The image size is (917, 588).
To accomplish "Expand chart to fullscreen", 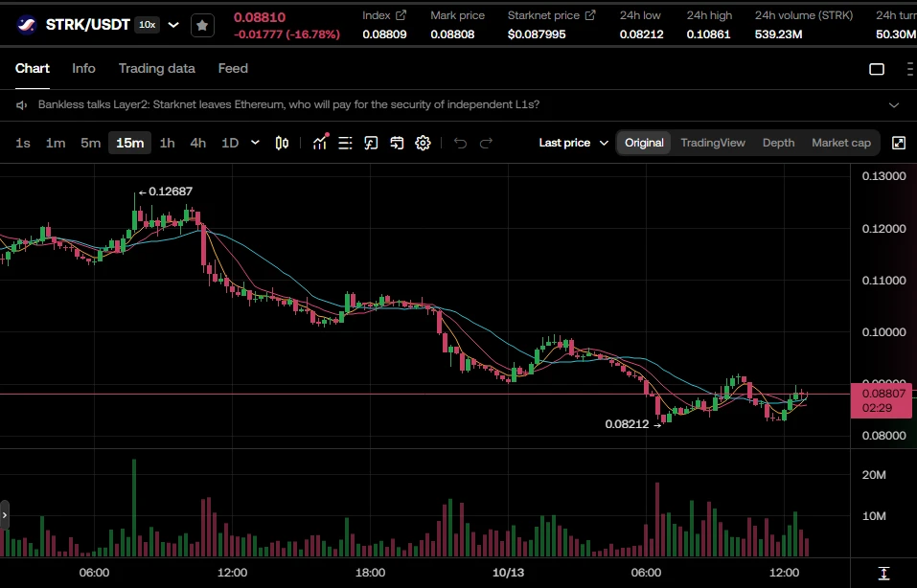I will tap(899, 144).
